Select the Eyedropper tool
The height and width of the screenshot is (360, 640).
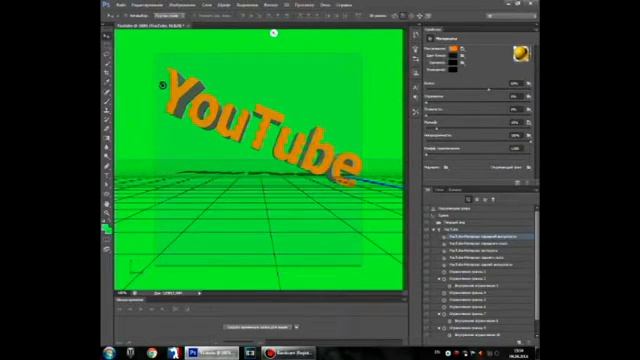tap(107, 82)
